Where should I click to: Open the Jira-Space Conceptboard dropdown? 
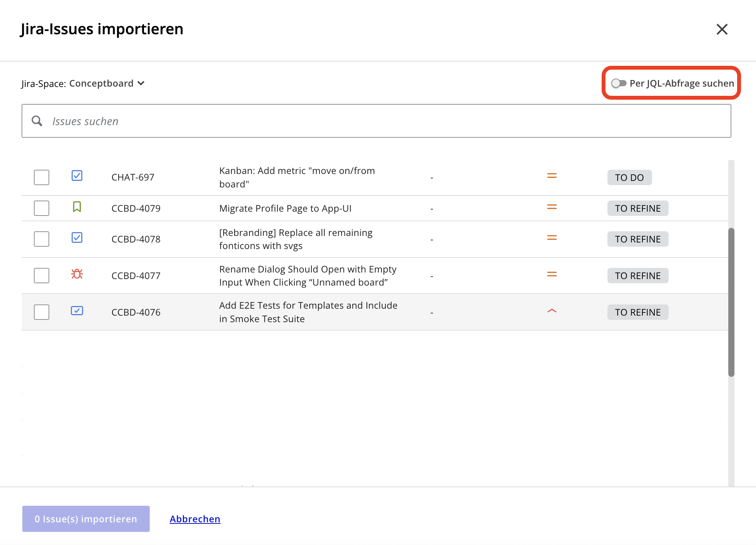tap(107, 84)
